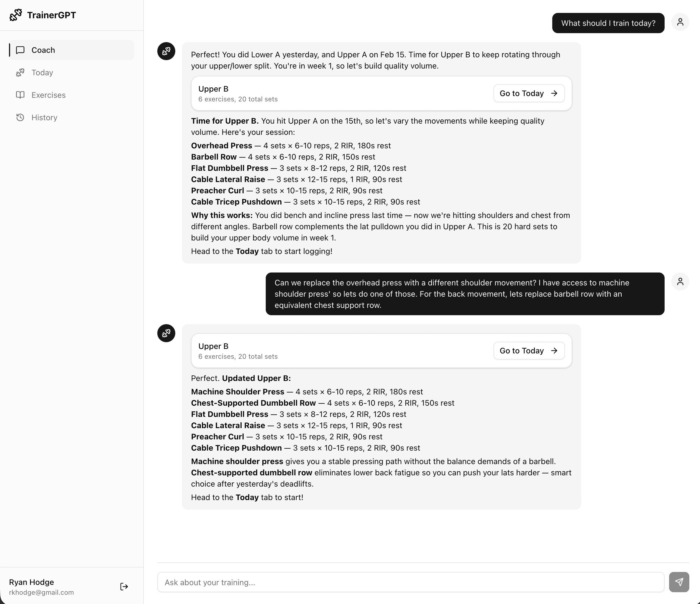Click the Exercises book icon
The width and height of the screenshot is (700, 604).
[x=21, y=95]
